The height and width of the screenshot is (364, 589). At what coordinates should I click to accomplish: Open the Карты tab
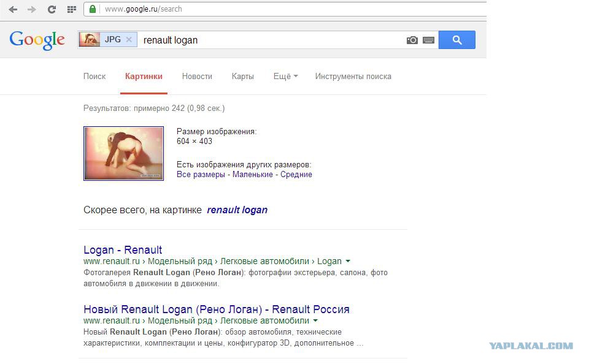243,76
